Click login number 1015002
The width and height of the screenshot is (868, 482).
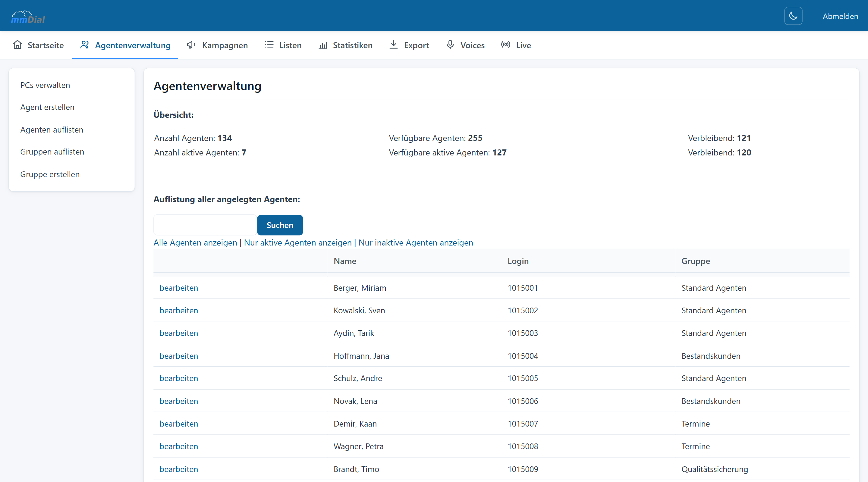coord(523,310)
